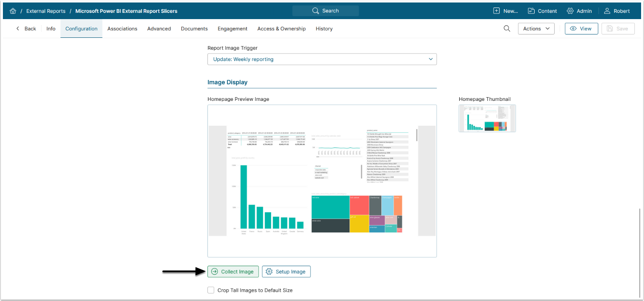Switch to the Associations tab

pyautogui.click(x=122, y=29)
